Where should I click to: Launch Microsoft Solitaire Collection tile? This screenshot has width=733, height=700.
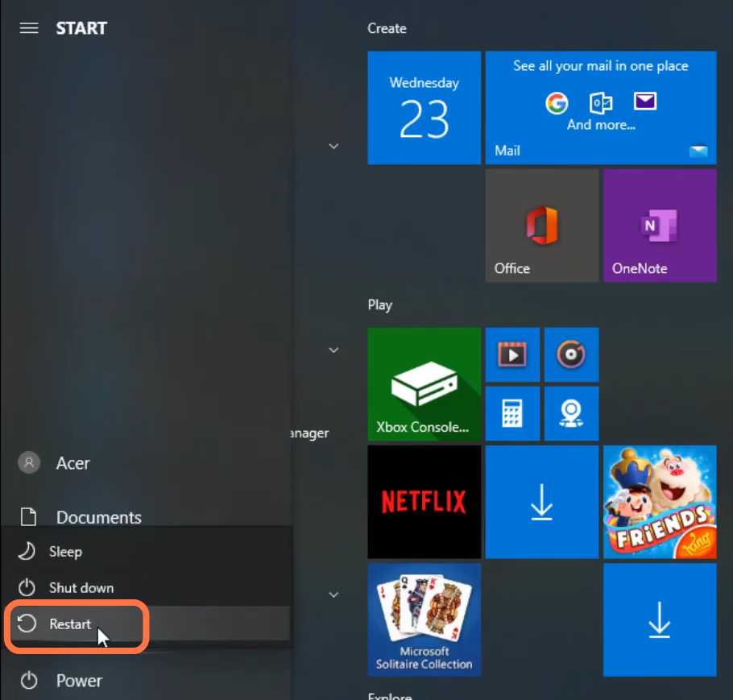click(424, 619)
